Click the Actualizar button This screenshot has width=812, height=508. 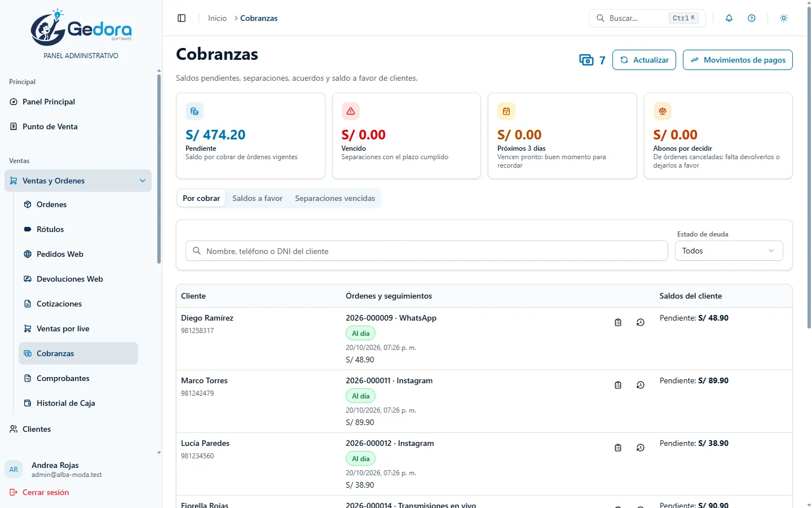tap(644, 60)
